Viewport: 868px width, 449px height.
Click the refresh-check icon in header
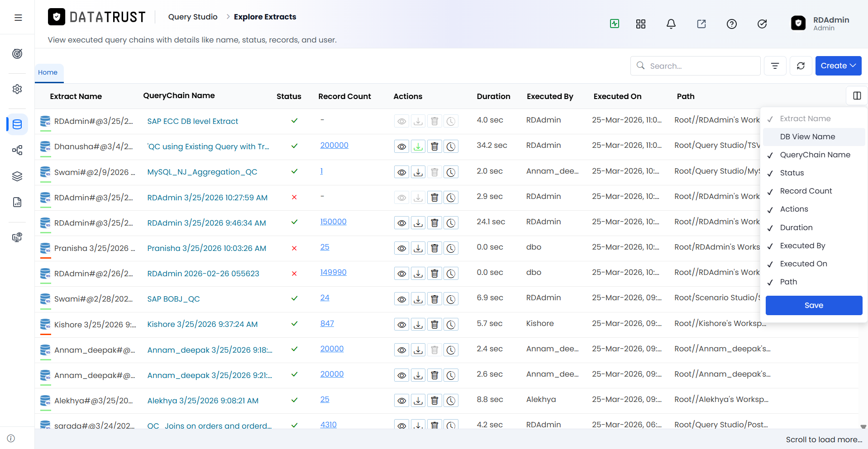[762, 24]
